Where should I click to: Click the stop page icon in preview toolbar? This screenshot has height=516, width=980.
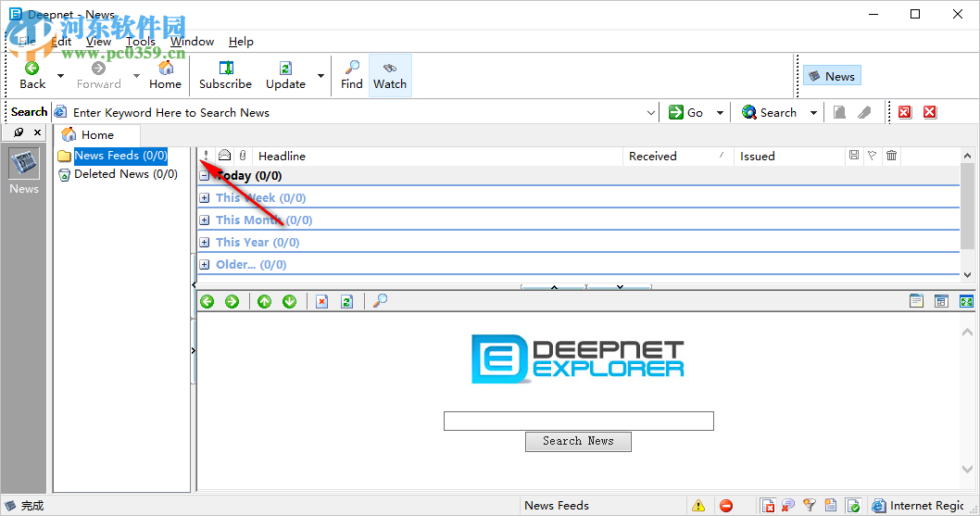(x=321, y=301)
